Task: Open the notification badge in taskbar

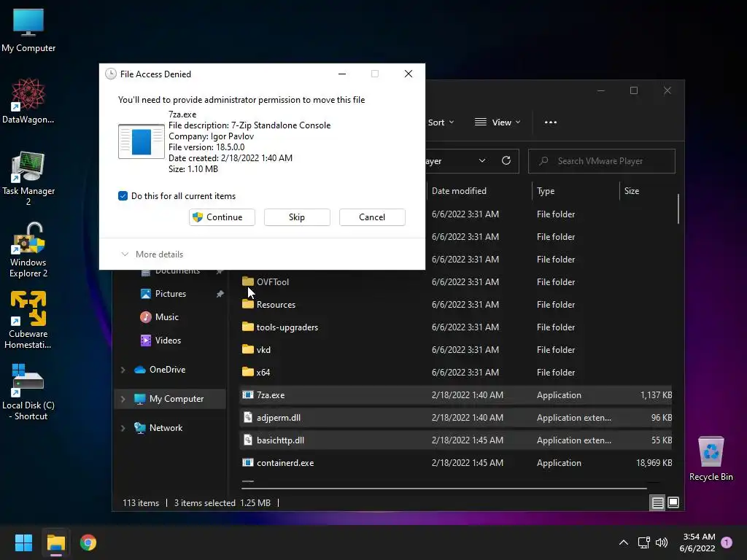Action: [x=727, y=542]
